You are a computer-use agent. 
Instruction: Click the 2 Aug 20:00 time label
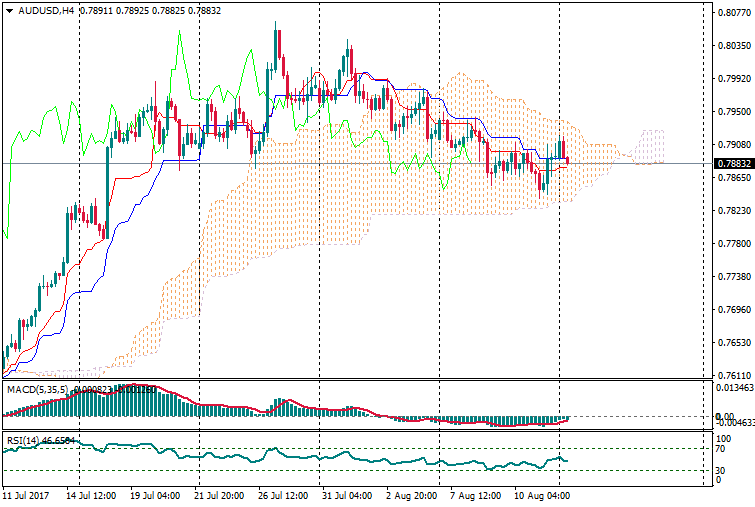(411, 495)
